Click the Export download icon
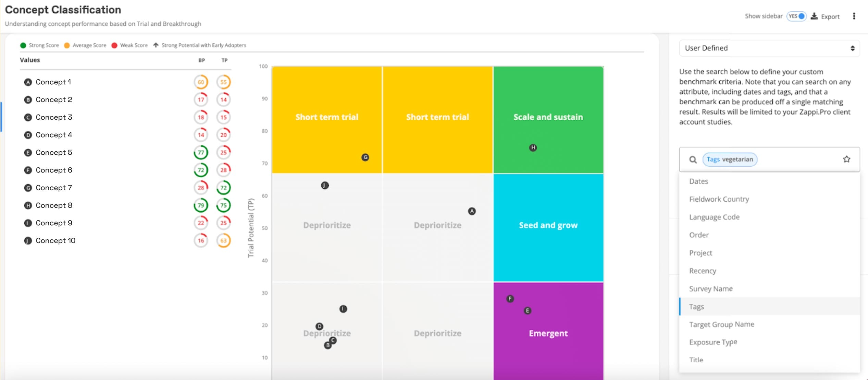The width and height of the screenshot is (868, 380). (814, 16)
